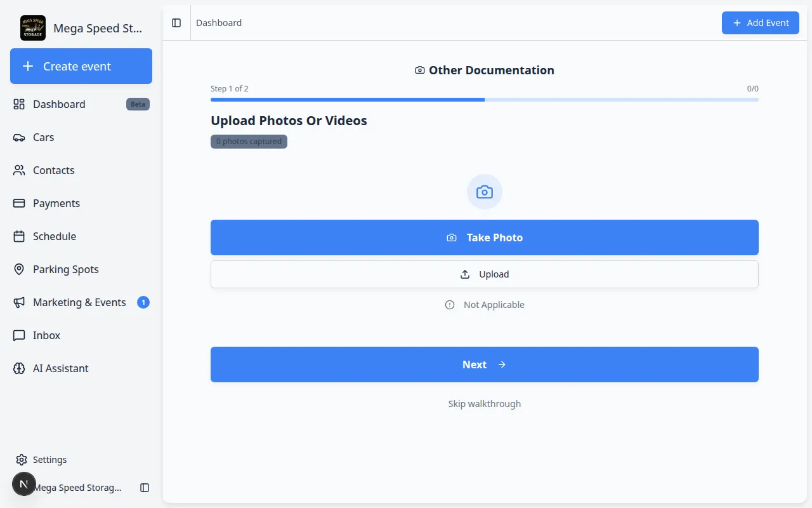812x508 pixels.
Task: Click Skip walkthrough link
Action: (485, 404)
